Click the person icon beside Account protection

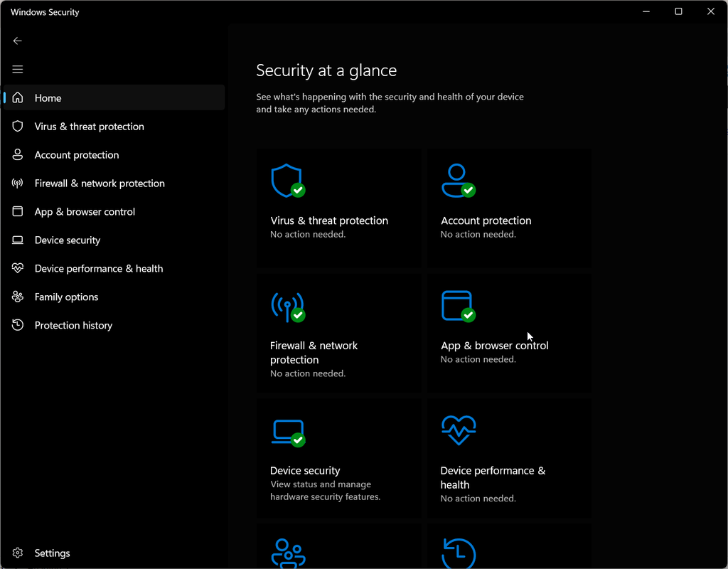tap(18, 154)
